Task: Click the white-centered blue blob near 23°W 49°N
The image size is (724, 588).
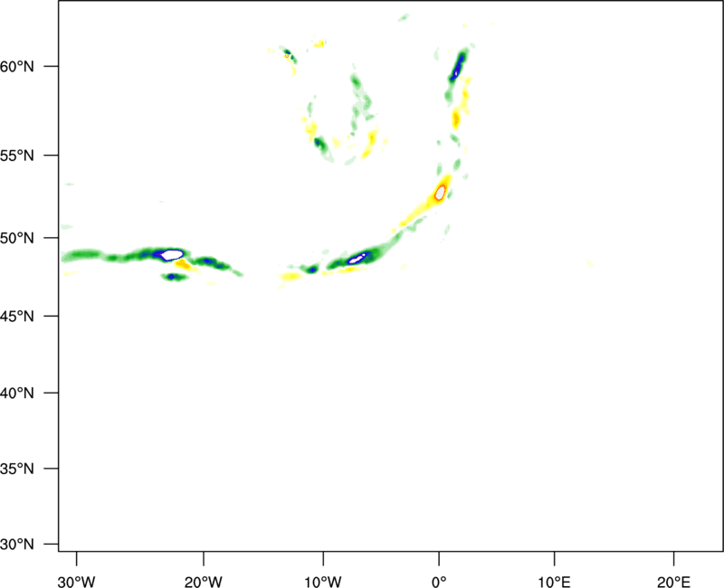Action: [x=172, y=254]
